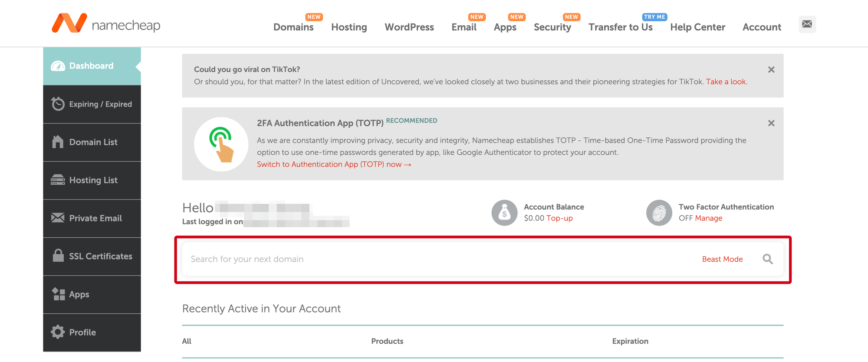Click the Apps squares icon in sidebar
Viewport: 868px width, 362px height.
pos(58,294)
